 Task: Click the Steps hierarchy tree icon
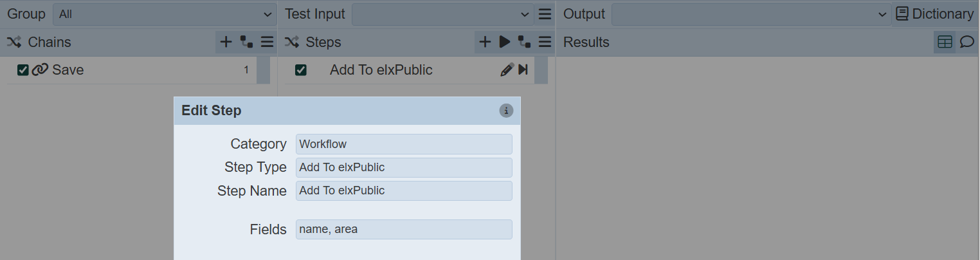tap(525, 42)
